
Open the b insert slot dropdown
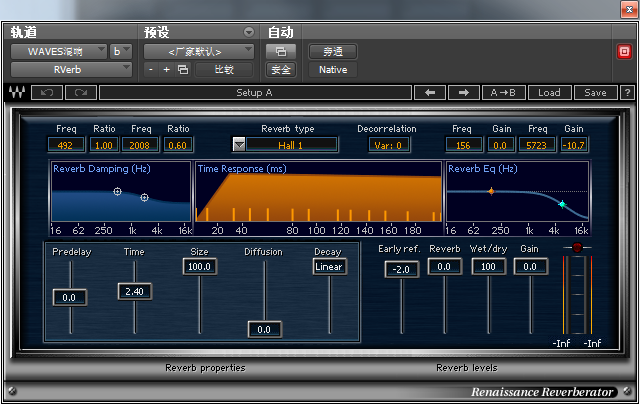pos(121,52)
